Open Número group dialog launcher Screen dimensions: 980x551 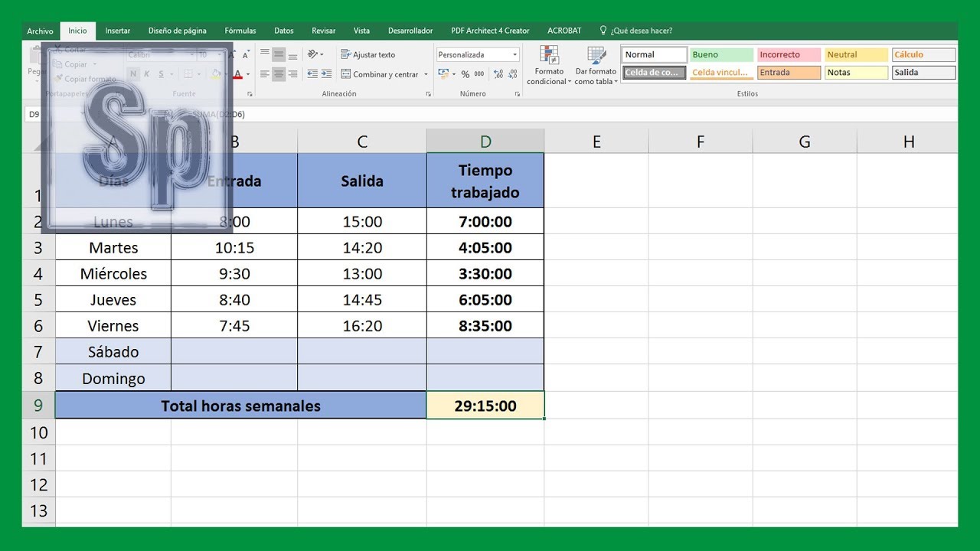click(518, 94)
